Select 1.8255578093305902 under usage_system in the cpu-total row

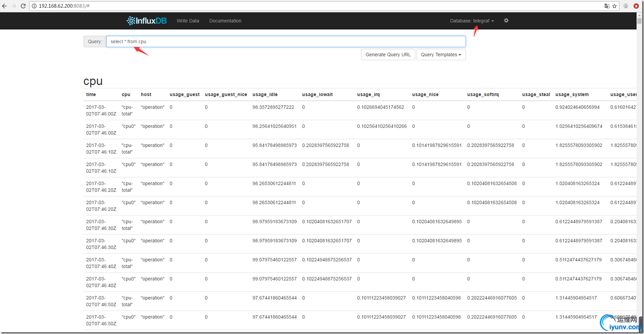tap(579, 145)
